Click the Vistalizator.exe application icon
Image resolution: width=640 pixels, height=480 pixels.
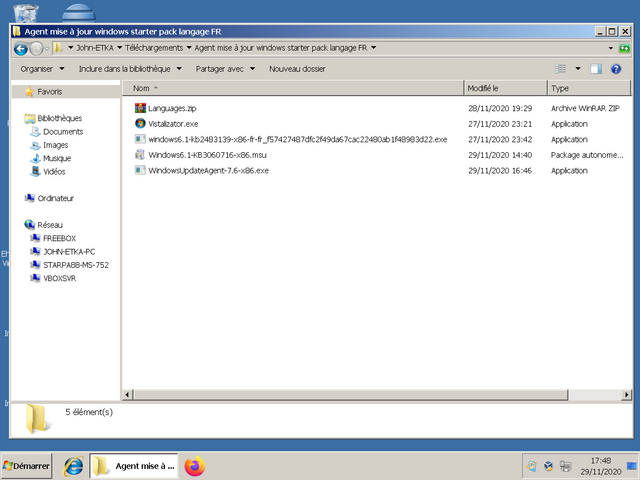140,124
